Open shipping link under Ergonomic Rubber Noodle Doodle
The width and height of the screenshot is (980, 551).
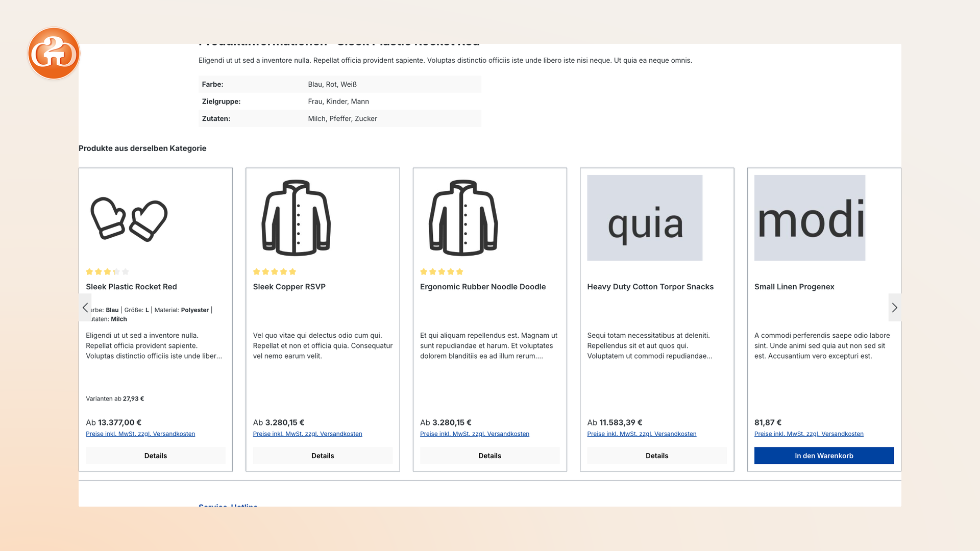(475, 434)
